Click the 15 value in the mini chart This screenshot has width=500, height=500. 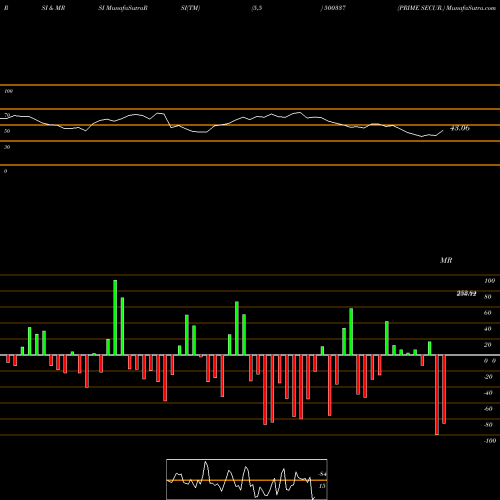pos(322,486)
